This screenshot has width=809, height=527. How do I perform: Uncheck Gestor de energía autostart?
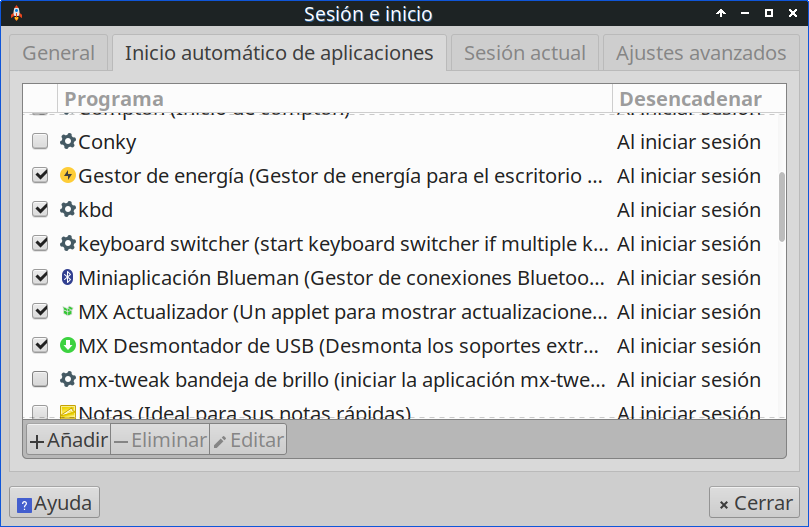40,175
